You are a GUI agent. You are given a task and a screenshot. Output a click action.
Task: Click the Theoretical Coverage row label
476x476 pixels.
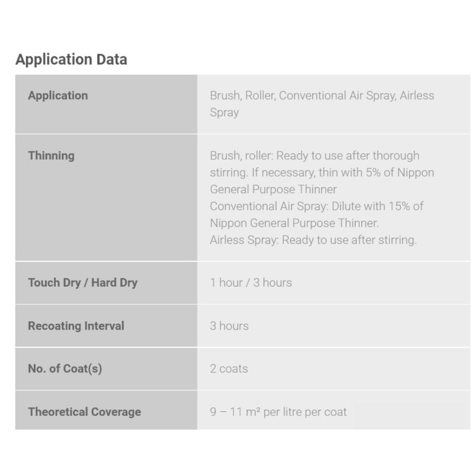[x=84, y=412]
